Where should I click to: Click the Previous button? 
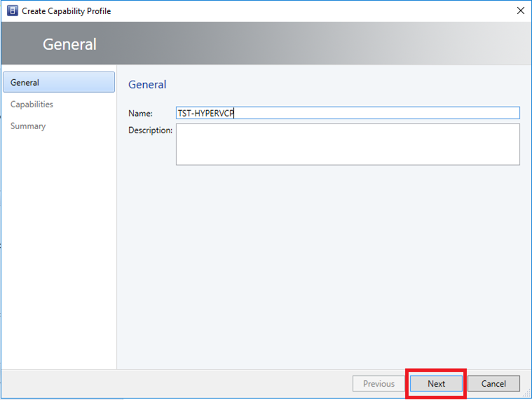click(378, 384)
